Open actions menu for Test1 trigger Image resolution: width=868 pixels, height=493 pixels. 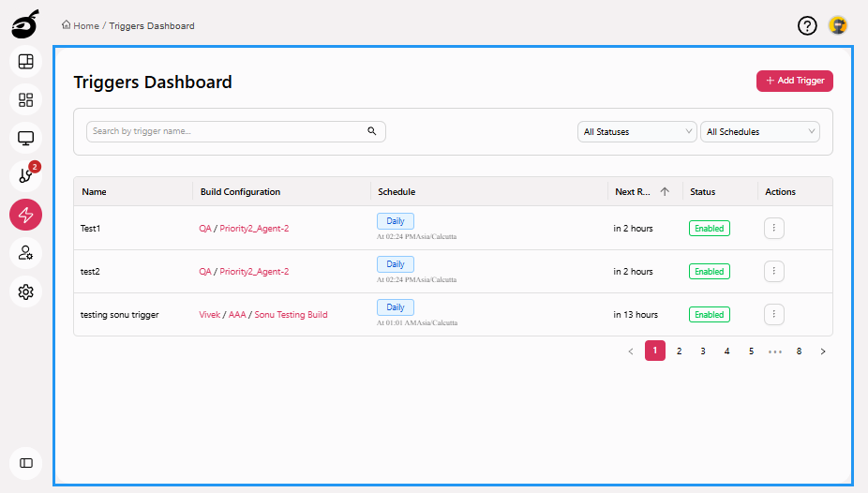click(x=773, y=228)
